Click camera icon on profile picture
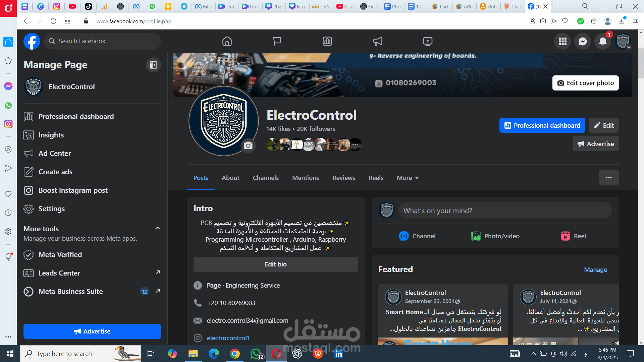 click(248, 145)
